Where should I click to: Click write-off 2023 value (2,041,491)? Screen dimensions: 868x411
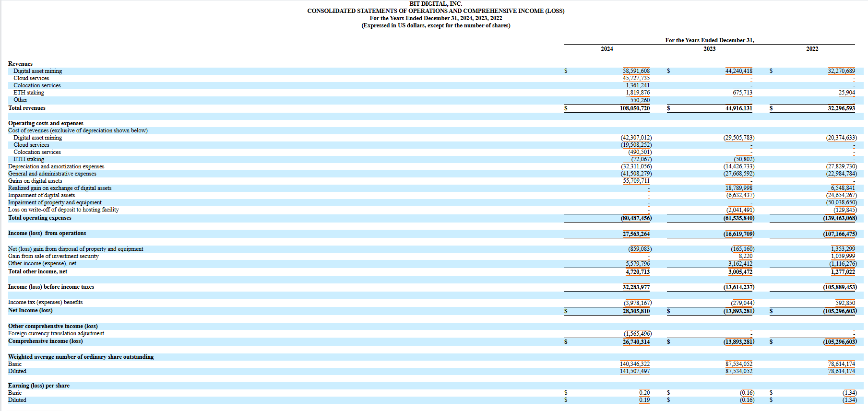pos(740,210)
